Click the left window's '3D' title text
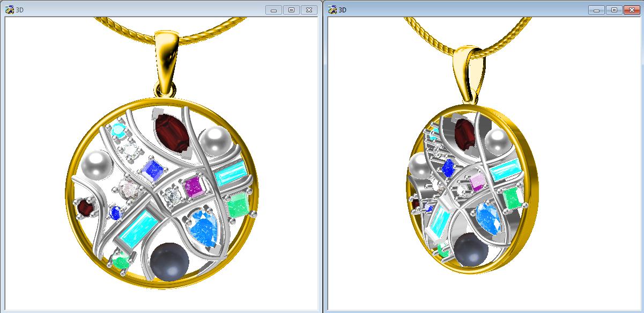This screenshot has width=644, height=313. (20, 10)
